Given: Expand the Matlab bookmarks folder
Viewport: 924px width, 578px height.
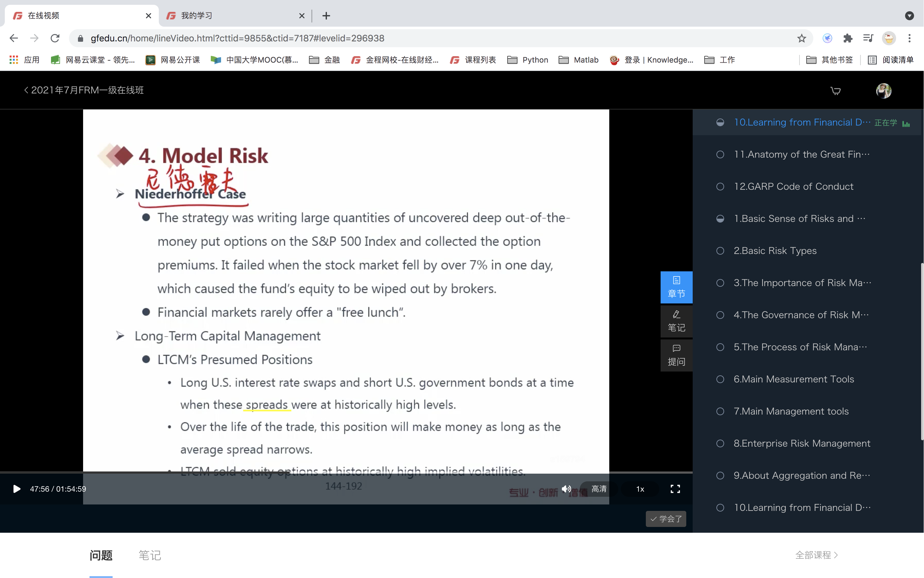Looking at the screenshot, I should coord(578,60).
